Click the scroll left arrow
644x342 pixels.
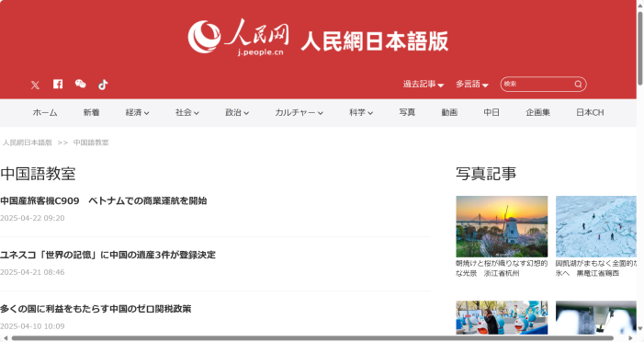click(6, 338)
